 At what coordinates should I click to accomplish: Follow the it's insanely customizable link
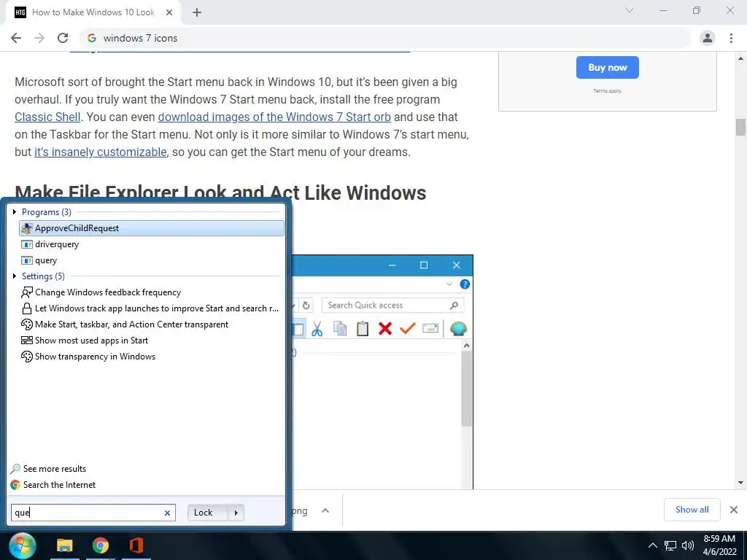(101, 152)
